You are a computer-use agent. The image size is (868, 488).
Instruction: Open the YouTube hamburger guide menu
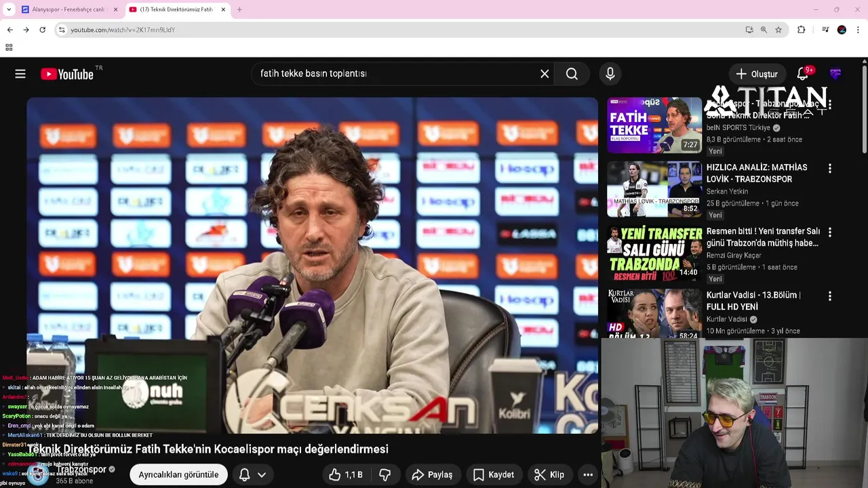click(20, 74)
